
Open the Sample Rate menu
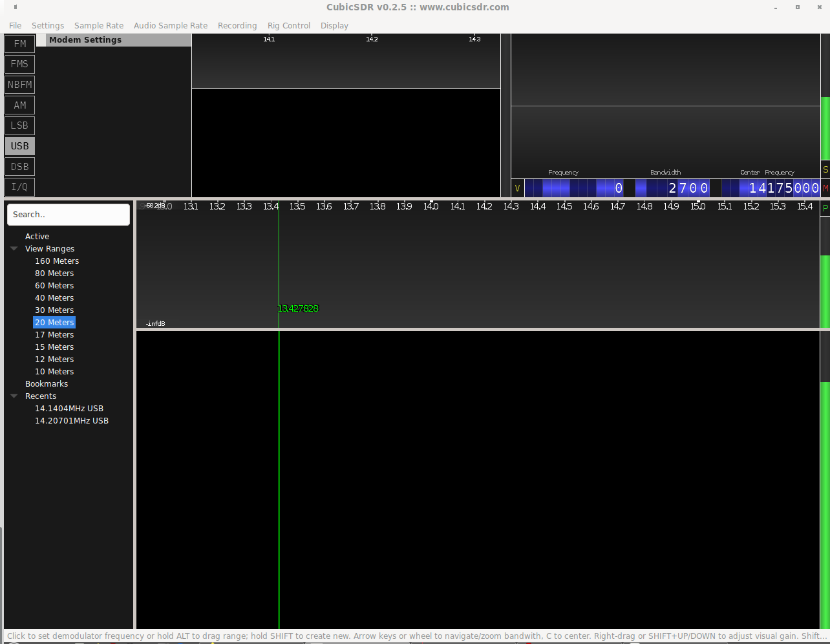99,26
